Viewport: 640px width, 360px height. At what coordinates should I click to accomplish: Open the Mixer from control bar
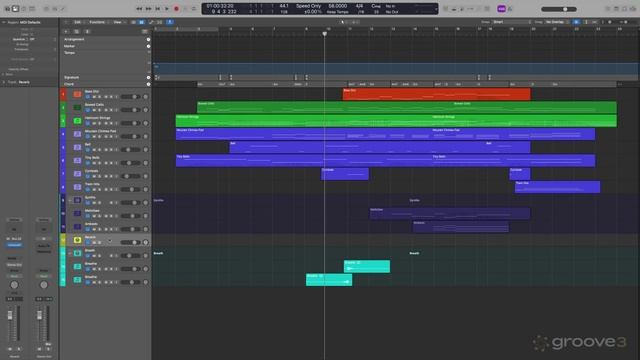coord(54,9)
